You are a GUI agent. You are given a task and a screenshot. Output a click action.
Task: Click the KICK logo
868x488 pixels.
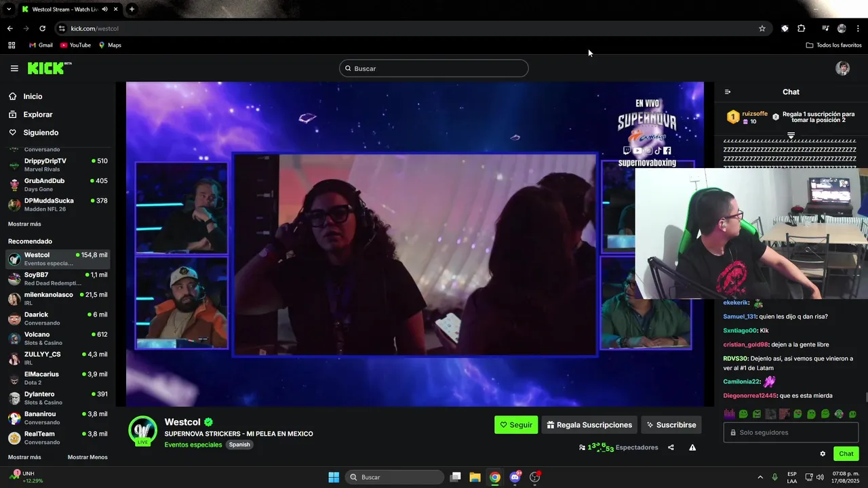tap(49, 68)
